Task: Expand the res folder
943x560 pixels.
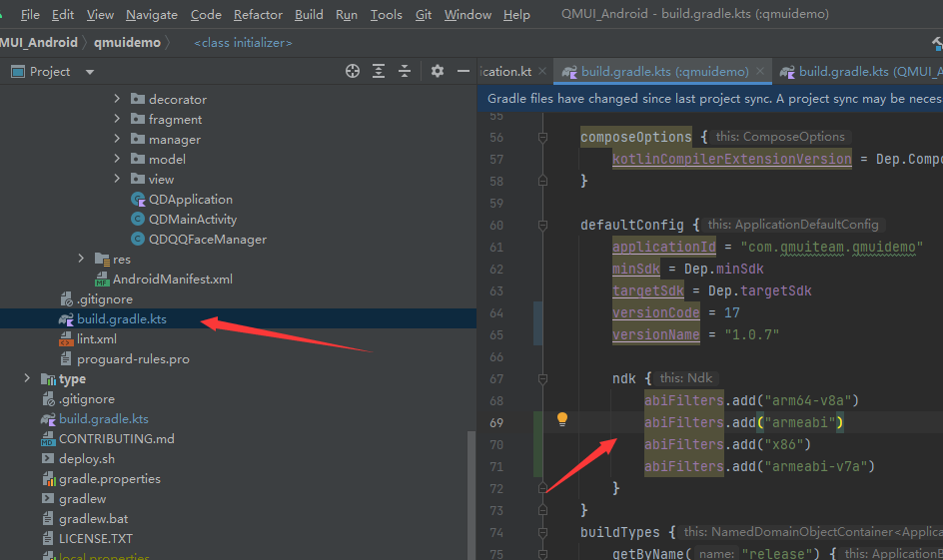Action: click(81, 259)
